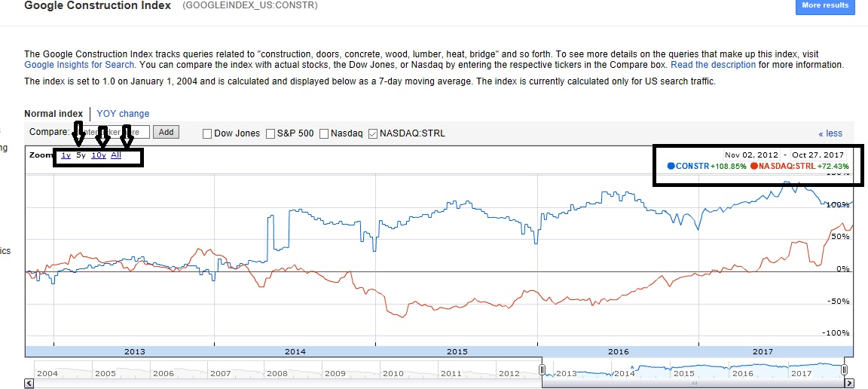Click the +72.43% change value
868x389 pixels.
(x=833, y=166)
